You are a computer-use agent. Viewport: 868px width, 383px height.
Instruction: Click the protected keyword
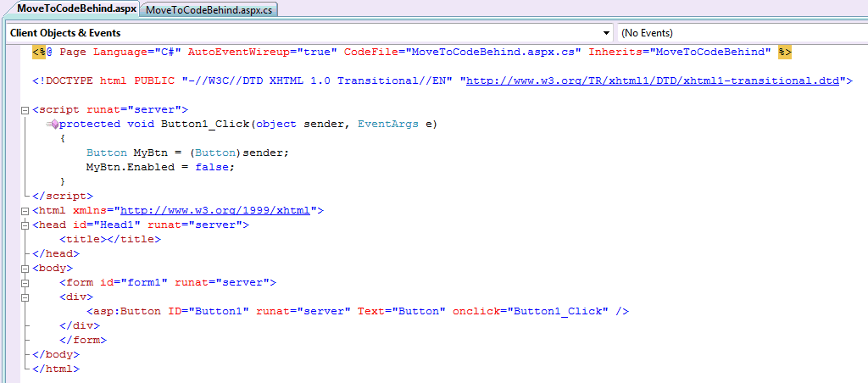point(89,124)
